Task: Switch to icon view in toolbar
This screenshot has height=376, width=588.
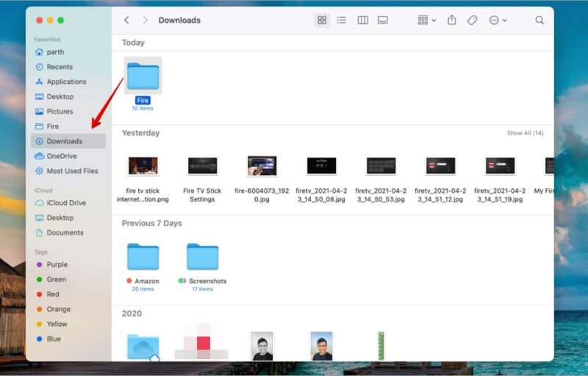Action: (x=321, y=21)
